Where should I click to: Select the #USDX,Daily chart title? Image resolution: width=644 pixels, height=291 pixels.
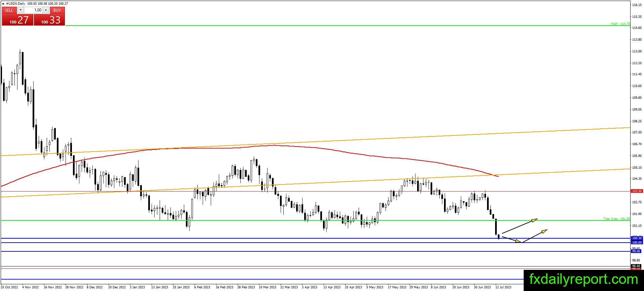[x=15, y=3]
